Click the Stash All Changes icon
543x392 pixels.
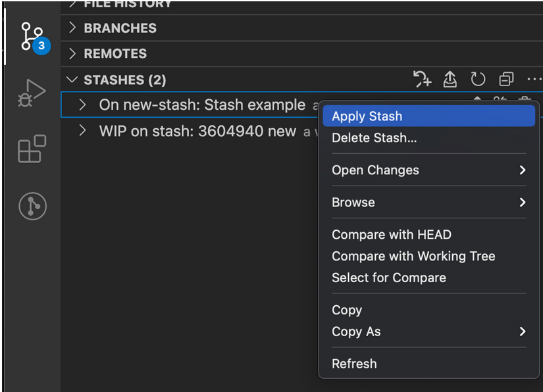450,79
